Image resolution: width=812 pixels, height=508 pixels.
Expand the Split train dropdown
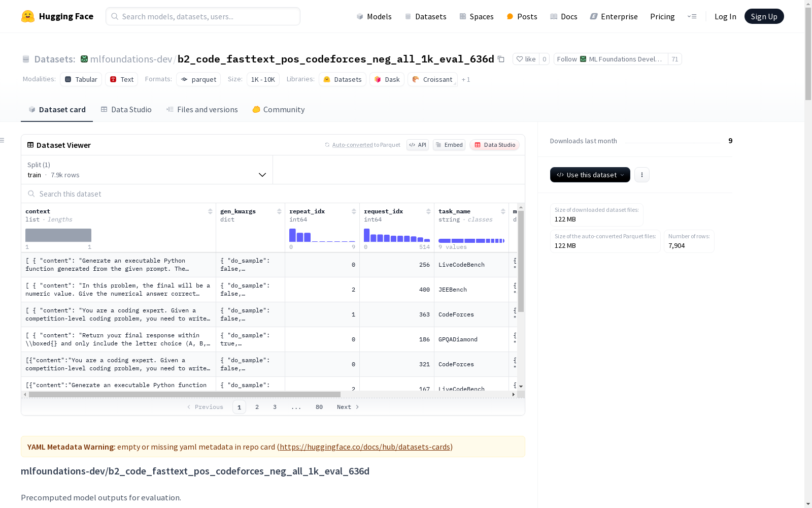pyautogui.click(x=147, y=170)
